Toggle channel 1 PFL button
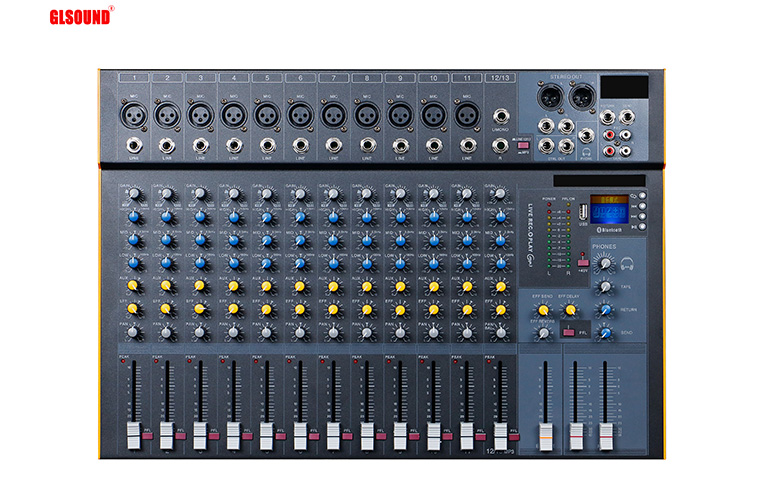This screenshot has height=500, width=770. point(147,435)
